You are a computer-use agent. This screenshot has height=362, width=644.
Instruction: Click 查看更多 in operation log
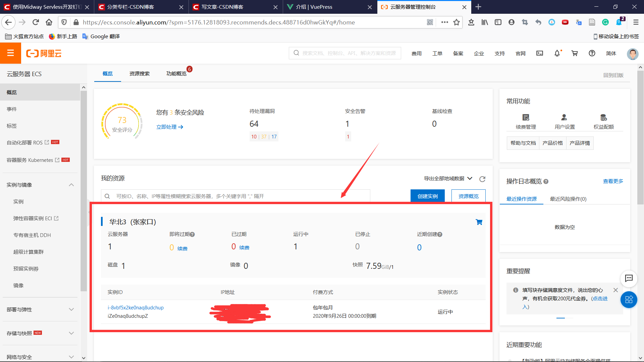(x=613, y=181)
